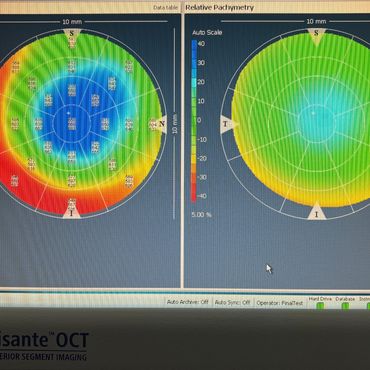Click the blue top of color scale
370x370 pixels.
[x=194, y=45]
